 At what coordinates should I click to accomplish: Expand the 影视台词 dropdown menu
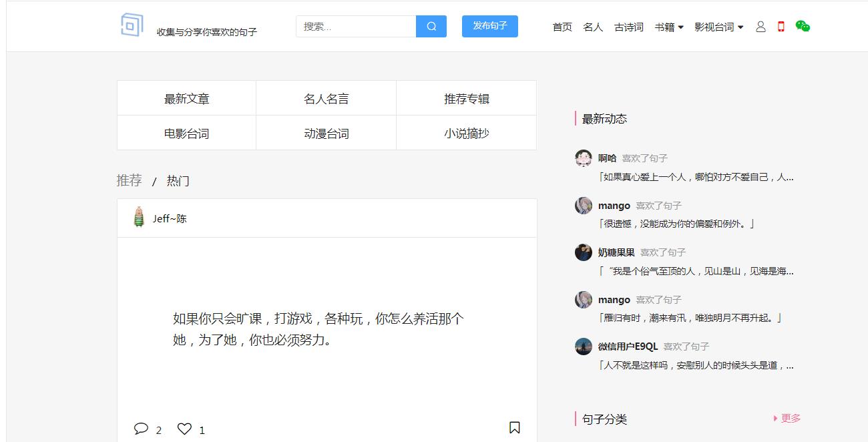pyautogui.click(x=720, y=27)
